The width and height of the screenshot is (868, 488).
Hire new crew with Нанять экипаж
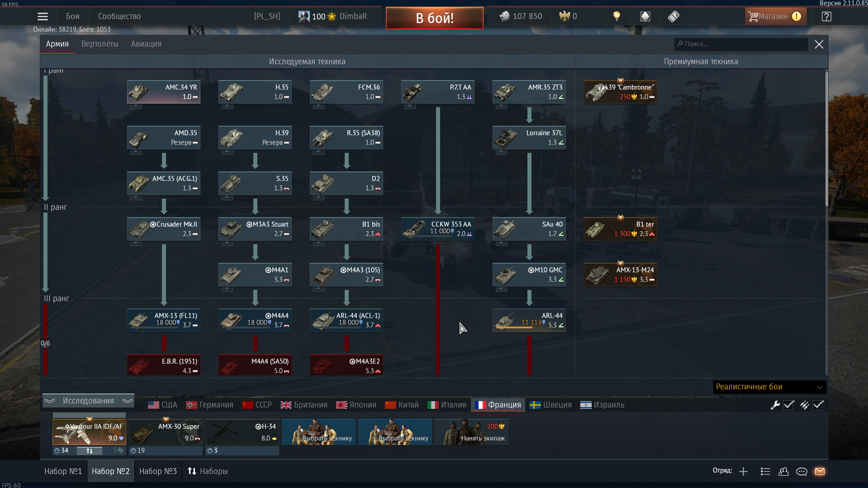(471, 432)
